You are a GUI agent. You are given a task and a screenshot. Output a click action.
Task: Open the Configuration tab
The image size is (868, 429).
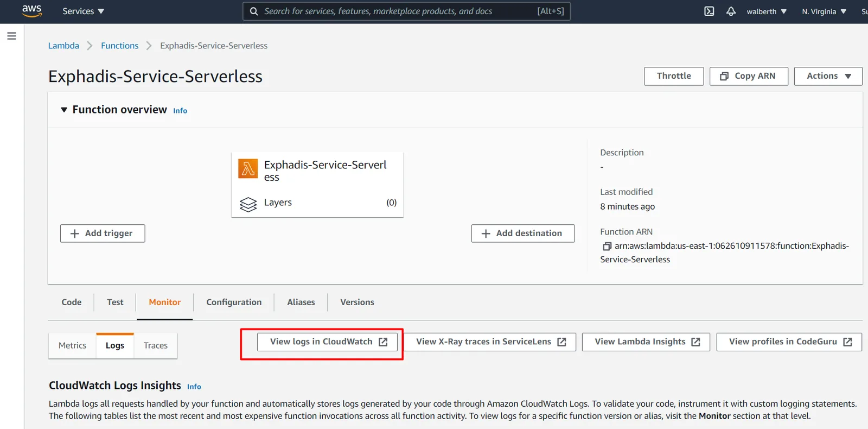[234, 302]
